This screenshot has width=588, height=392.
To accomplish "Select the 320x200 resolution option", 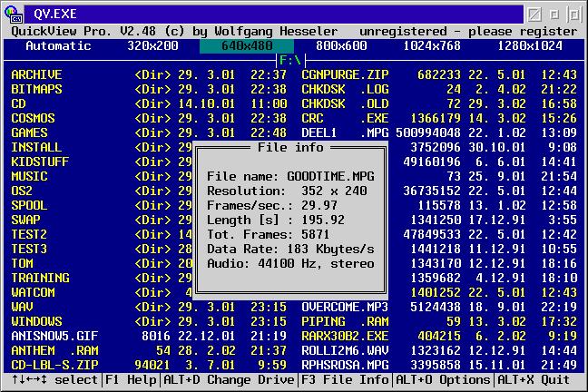I will tap(152, 45).
